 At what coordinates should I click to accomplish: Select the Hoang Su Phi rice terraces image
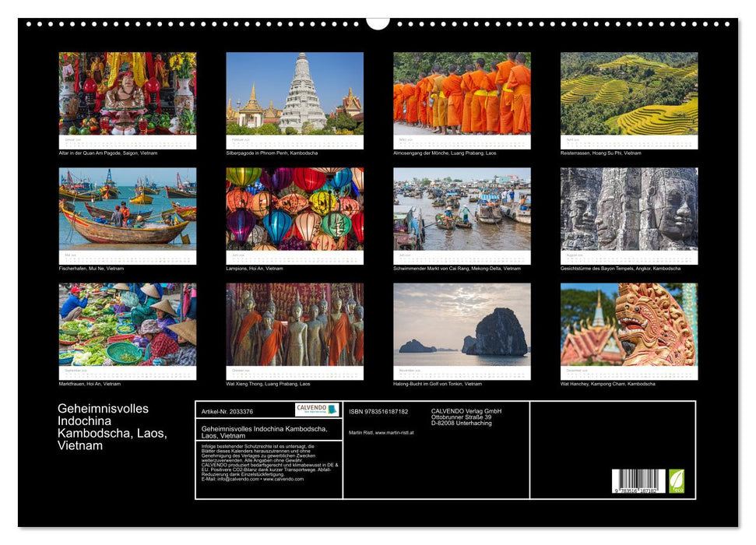tap(629, 93)
